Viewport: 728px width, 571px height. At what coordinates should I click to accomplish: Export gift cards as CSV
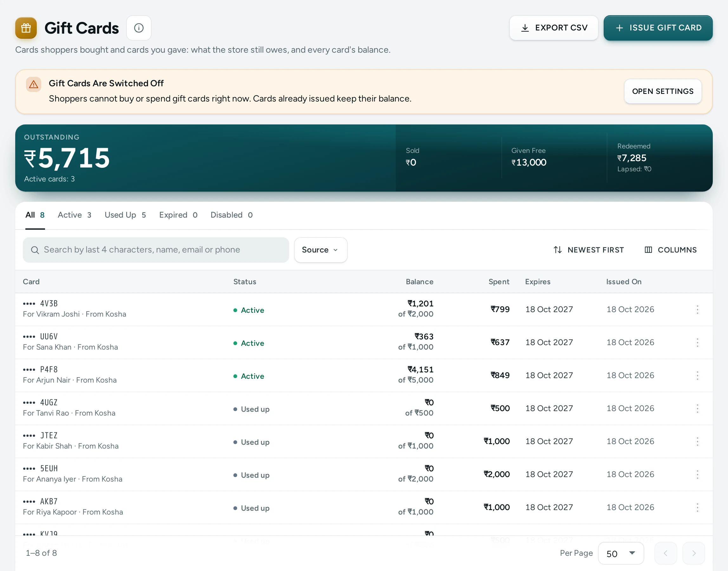click(x=554, y=28)
